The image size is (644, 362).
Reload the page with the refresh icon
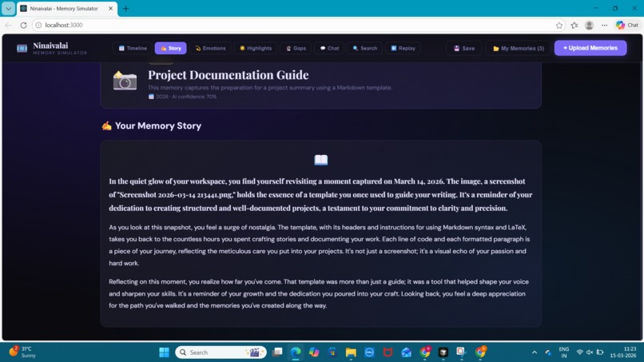pyautogui.click(x=23, y=25)
